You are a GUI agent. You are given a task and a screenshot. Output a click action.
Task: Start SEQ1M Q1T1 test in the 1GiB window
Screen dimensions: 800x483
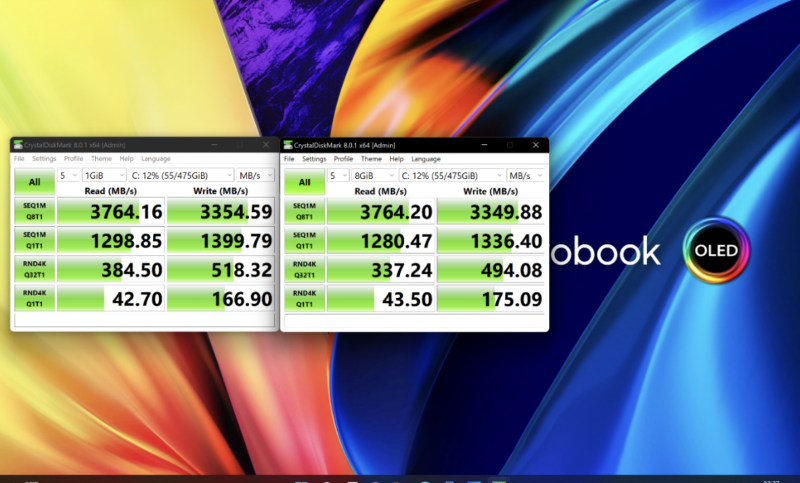[x=35, y=240]
